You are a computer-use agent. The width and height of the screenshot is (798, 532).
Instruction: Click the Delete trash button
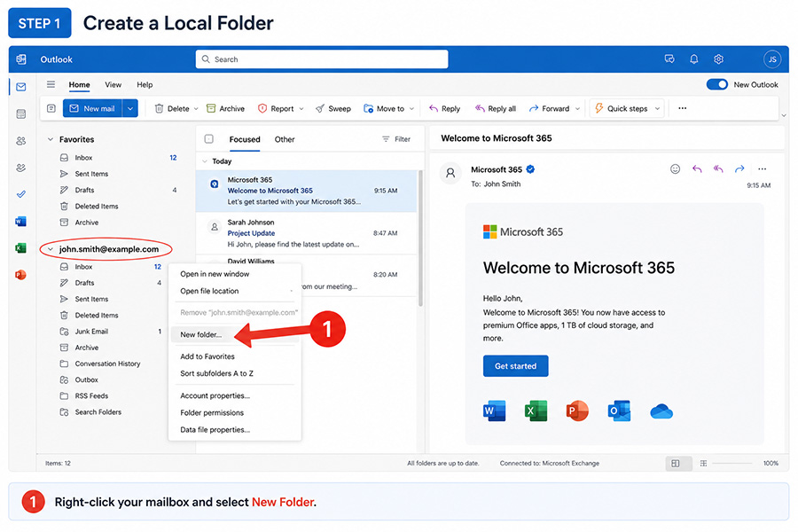click(171, 108)
